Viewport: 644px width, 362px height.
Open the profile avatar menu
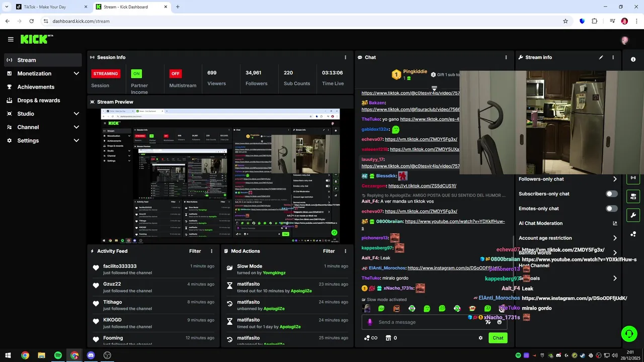pos(625,40)
